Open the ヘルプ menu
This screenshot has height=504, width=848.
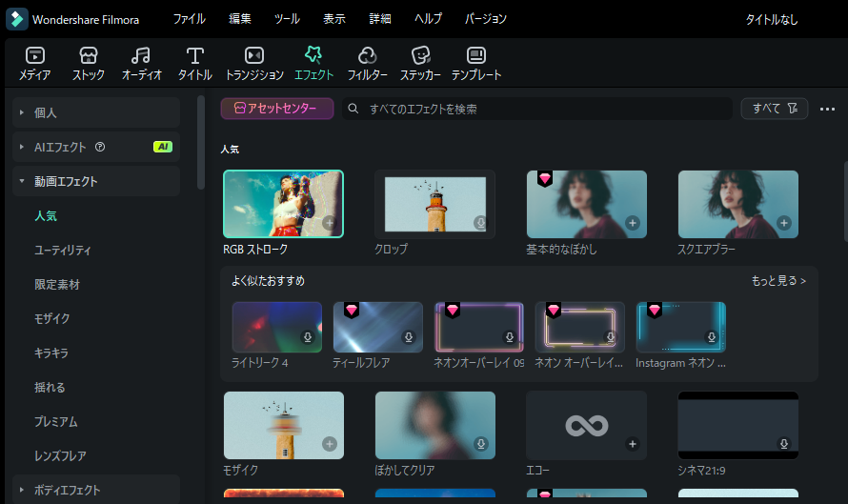(x=428, y=19)
